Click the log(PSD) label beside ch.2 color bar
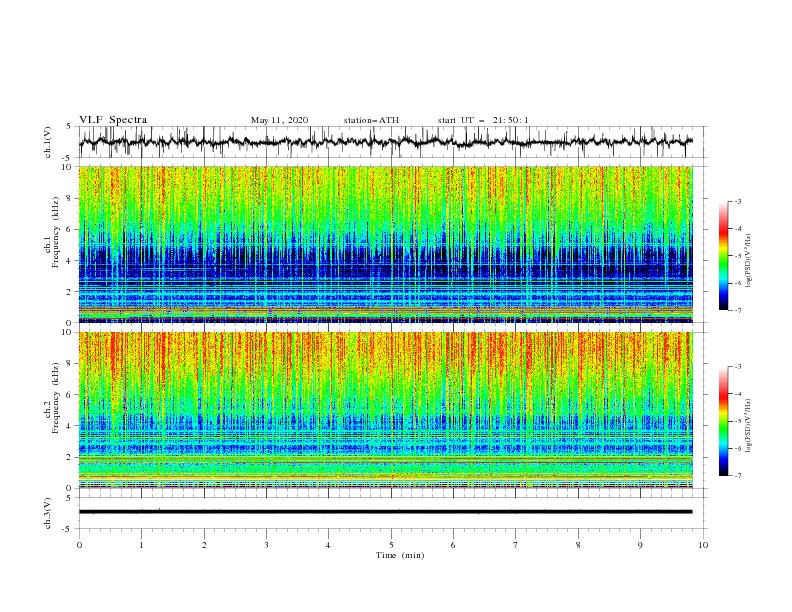This screenshot has width=792, height=612. pos(749,425)
